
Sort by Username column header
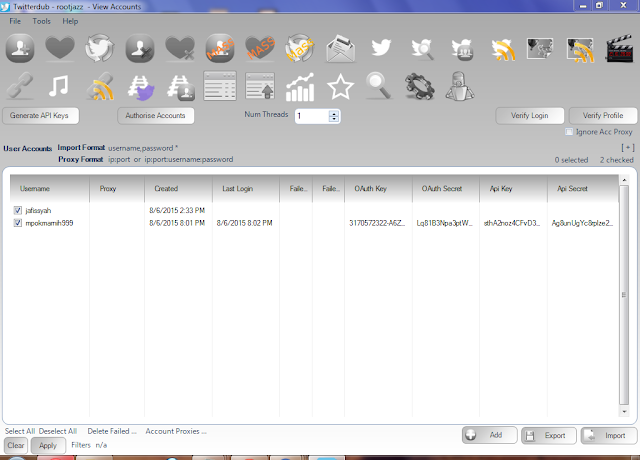pyautogui.click(x=49, y=189)
